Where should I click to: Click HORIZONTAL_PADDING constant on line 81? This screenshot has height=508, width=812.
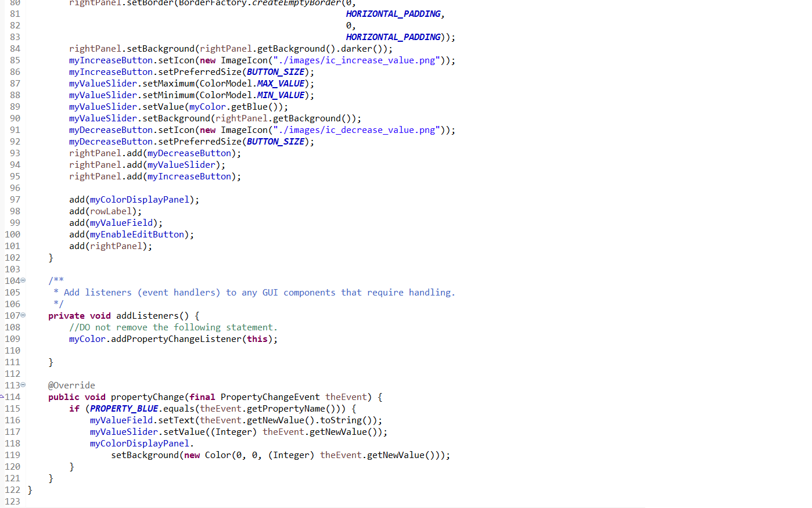point(393,14)
